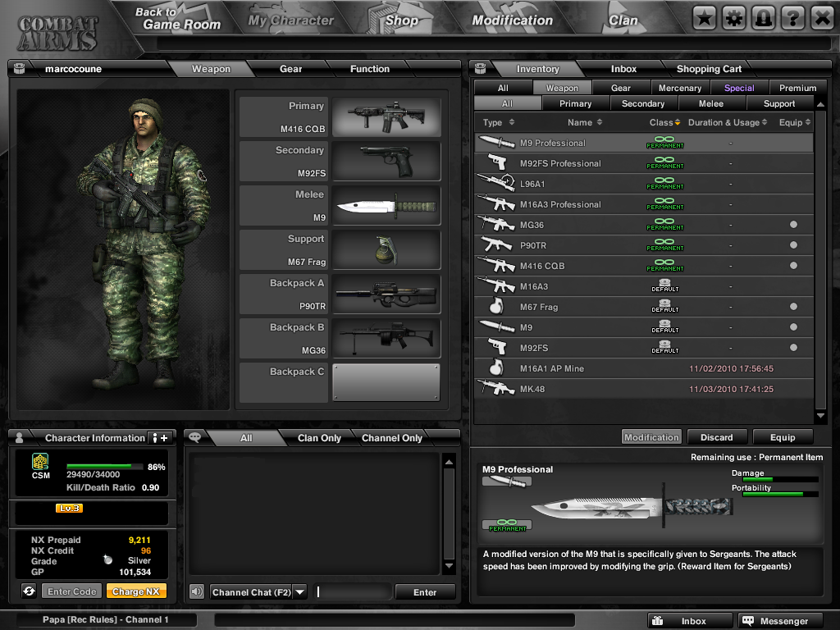Viewport: 840px width, 630px height.
Task: Click the M9 knife in Melee slot
Action: tap(386, 206)
